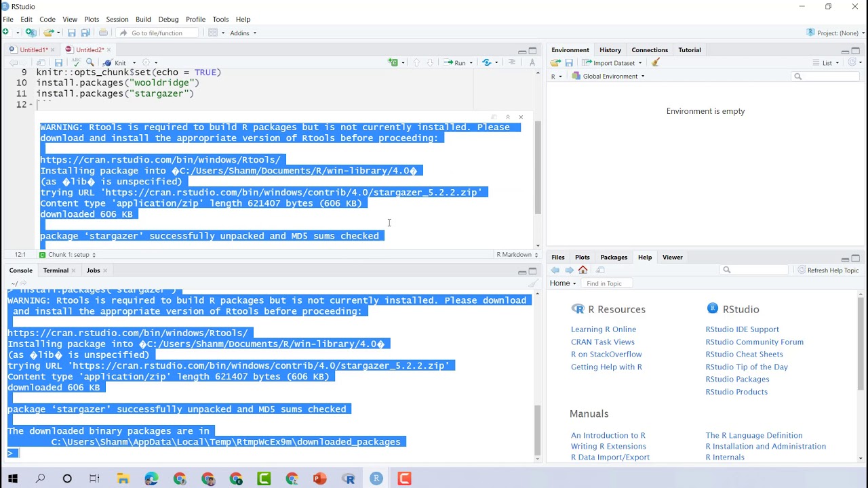Click the publish icon in editor toolbar
This screenshot has width=868, height=488.
tap(486, 62)
